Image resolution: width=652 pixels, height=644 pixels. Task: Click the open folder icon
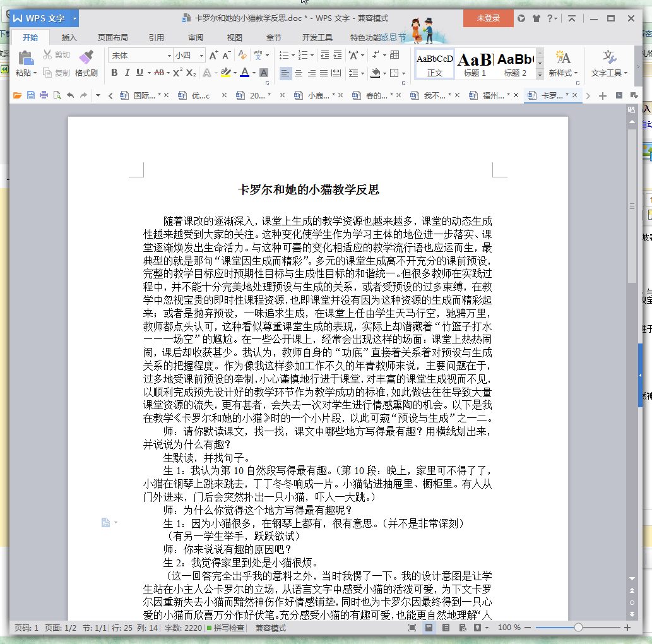pos(18,96)
